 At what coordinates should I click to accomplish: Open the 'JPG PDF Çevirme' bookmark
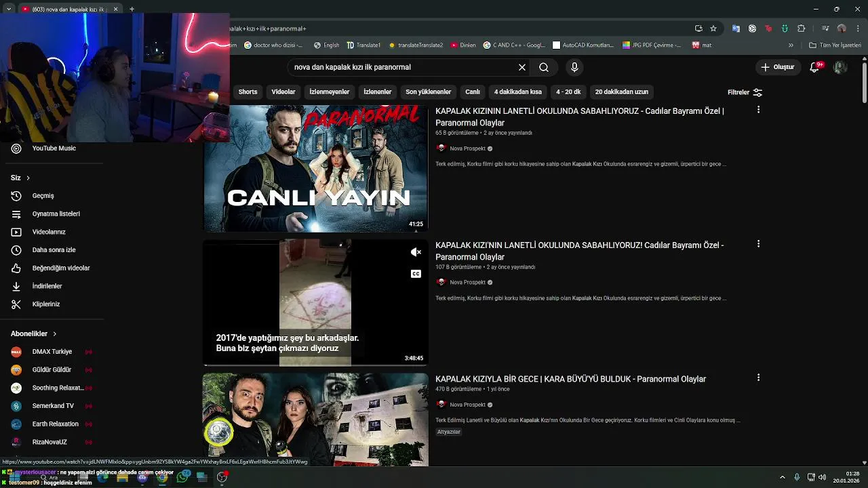tap(652, 45)
